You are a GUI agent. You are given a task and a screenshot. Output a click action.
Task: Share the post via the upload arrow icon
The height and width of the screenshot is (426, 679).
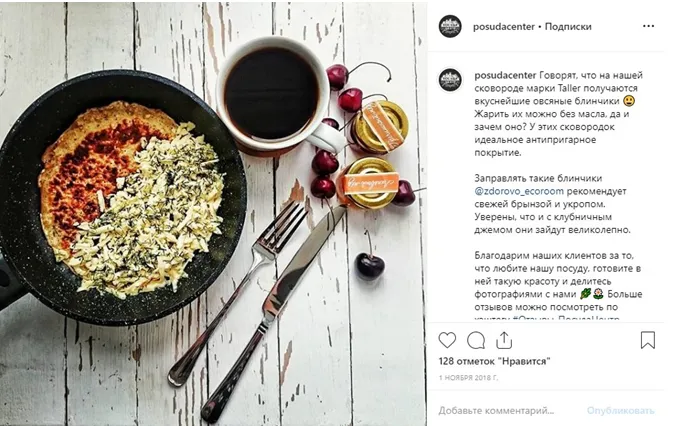[x=504, y=340]
